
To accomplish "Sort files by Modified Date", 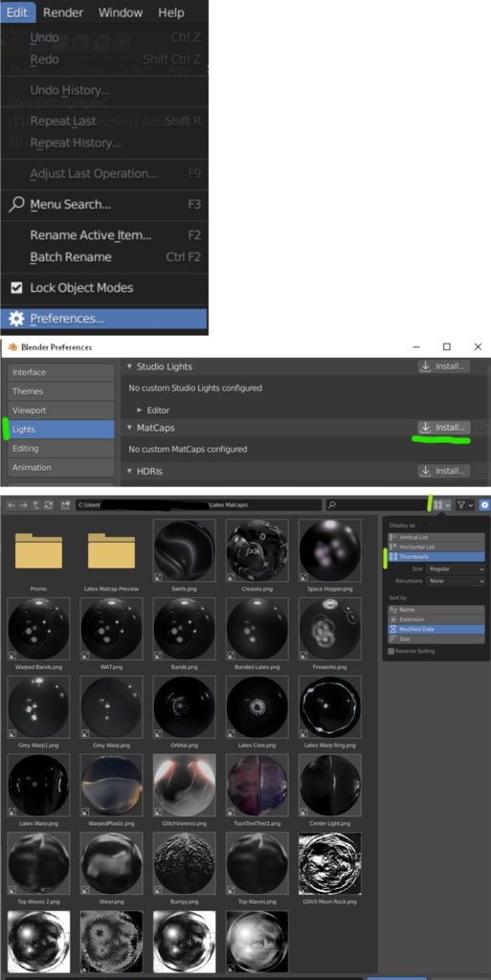I will [x=436, y=630].
